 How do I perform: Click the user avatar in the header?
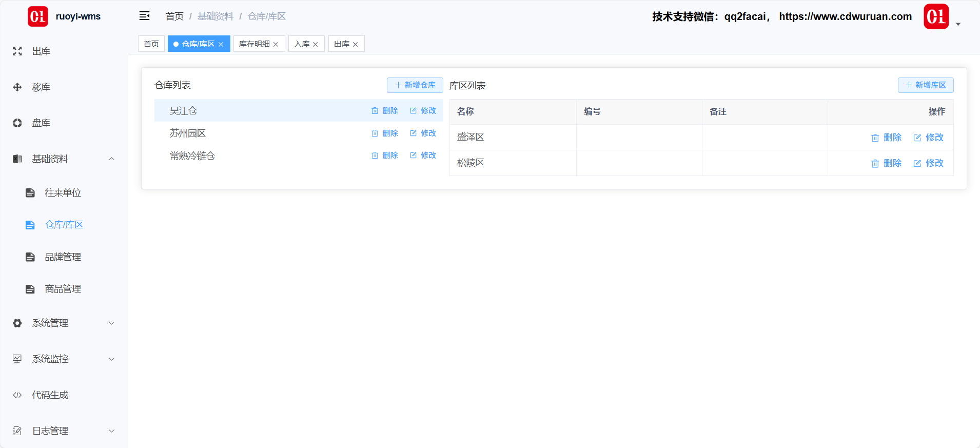936,16
